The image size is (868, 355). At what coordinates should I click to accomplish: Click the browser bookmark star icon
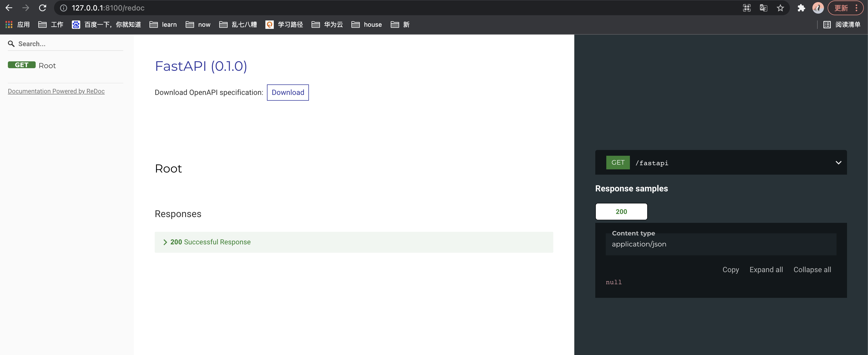point(780,8)
